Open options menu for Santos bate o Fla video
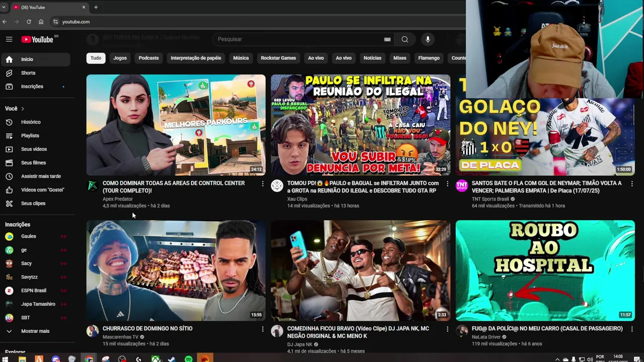644x362 pixels. (x=632, y=184)
